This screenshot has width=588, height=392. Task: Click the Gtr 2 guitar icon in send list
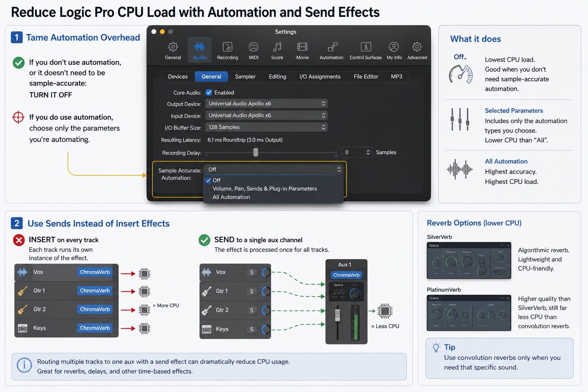click(207, 310)
